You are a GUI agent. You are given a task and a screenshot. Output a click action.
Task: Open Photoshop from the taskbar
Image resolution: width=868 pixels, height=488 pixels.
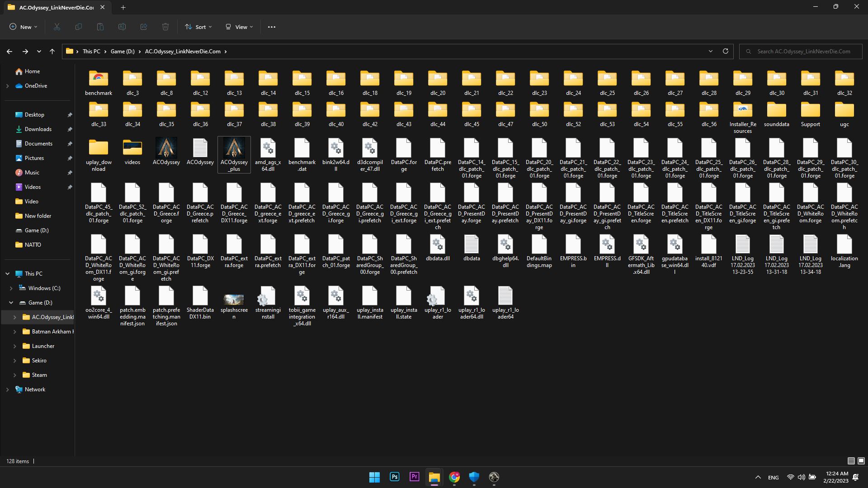pyautogui.click(x=394, y=477)
